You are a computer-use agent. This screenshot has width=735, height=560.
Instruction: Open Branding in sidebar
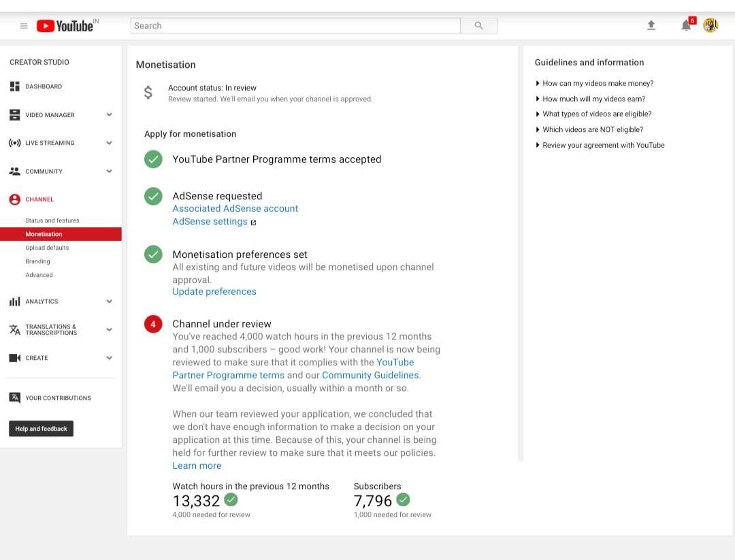(x=37, y=261)
